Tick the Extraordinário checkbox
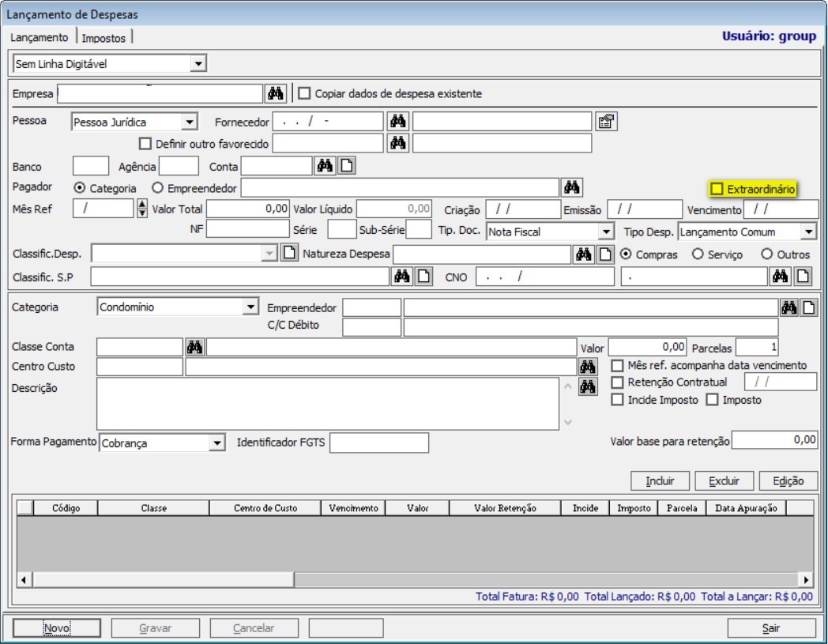This screenshot has width=828, height=644. point(717,189)
